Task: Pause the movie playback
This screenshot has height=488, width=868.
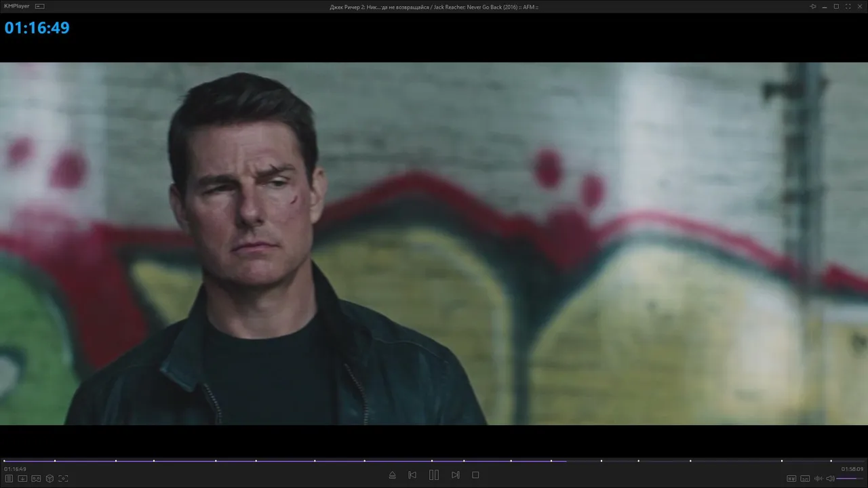Action: tap(434, 475)
